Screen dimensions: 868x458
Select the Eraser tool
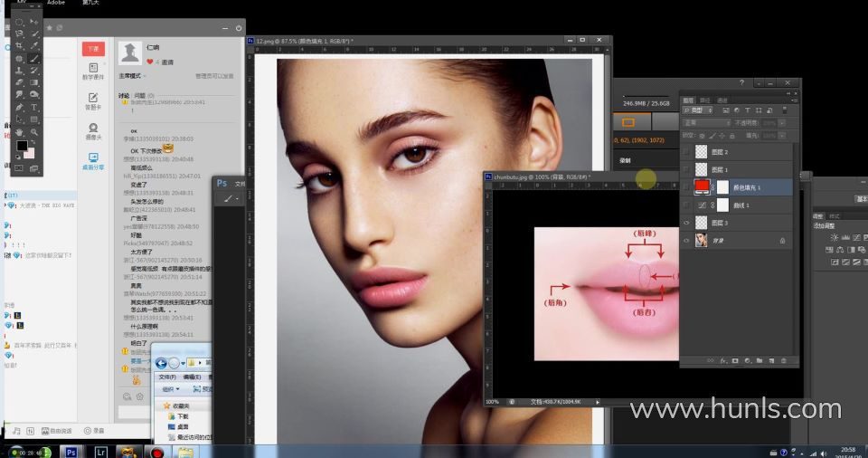tap(19, 82)
